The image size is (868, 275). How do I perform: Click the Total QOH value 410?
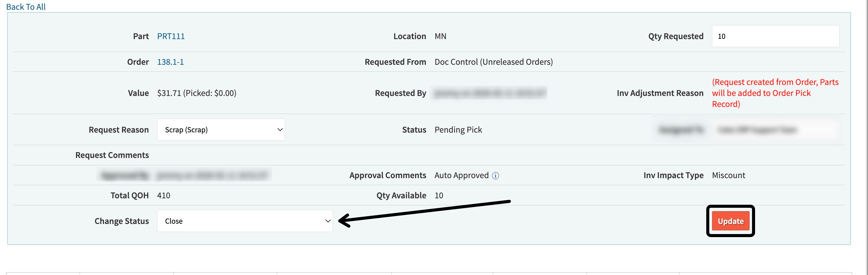164,195
